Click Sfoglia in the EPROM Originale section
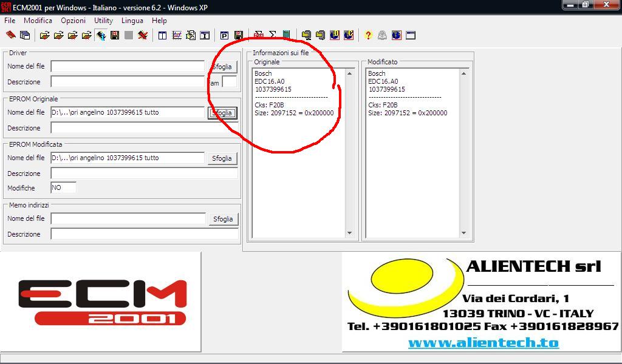Screen dimensions: 622x364 pos(222,113)
